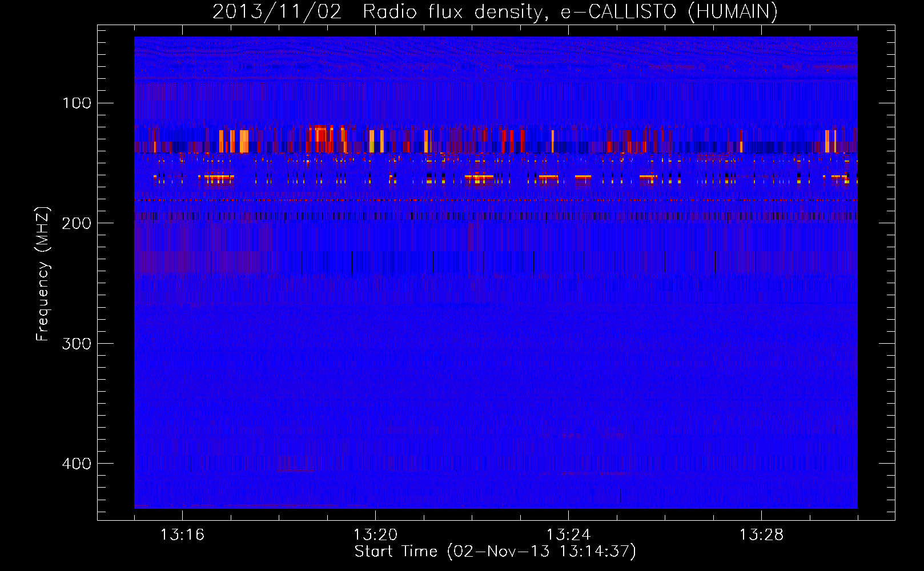The image size is (924, 571).
Task: Click the 'Start Time (02-Nov-13 13:14:37)' axis label
Action: pyautogui.click(x=495, y=552)
